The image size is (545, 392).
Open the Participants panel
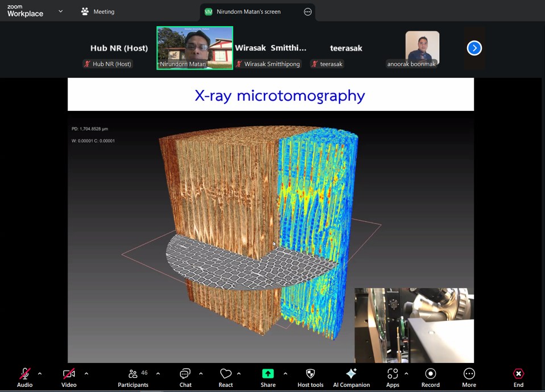[x=133, y=377]
